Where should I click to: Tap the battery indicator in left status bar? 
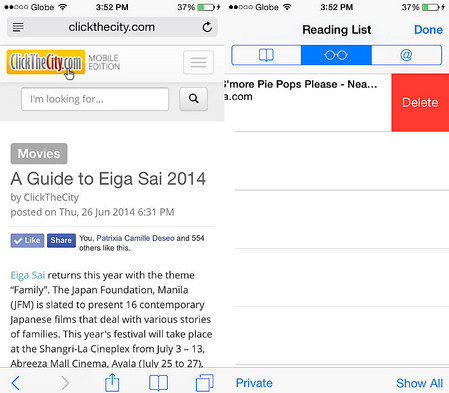(206, 7)
